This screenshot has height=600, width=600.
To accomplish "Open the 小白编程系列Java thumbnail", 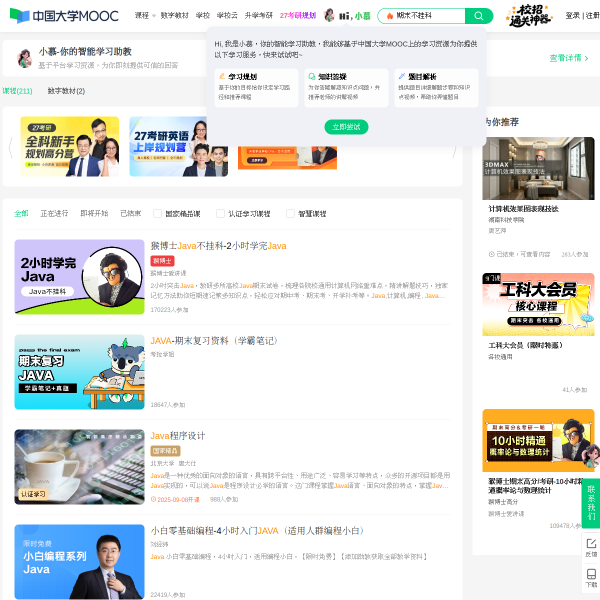I will (x=80, y=562).
